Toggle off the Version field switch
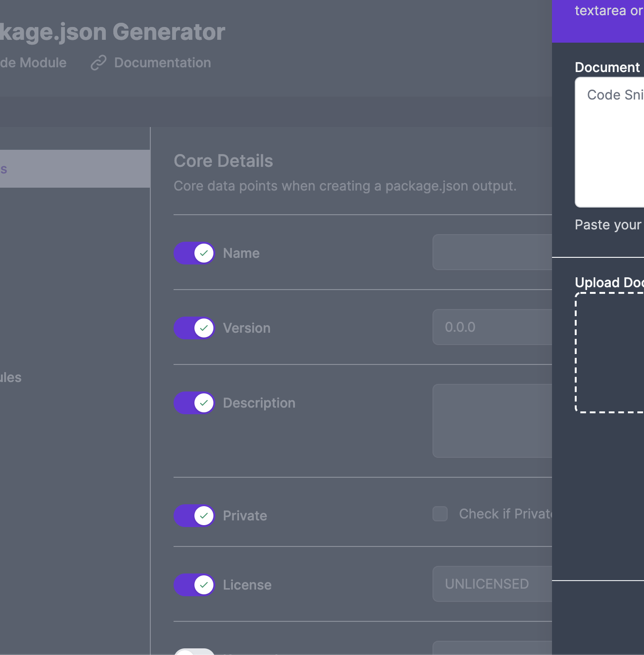 [194, 328]
